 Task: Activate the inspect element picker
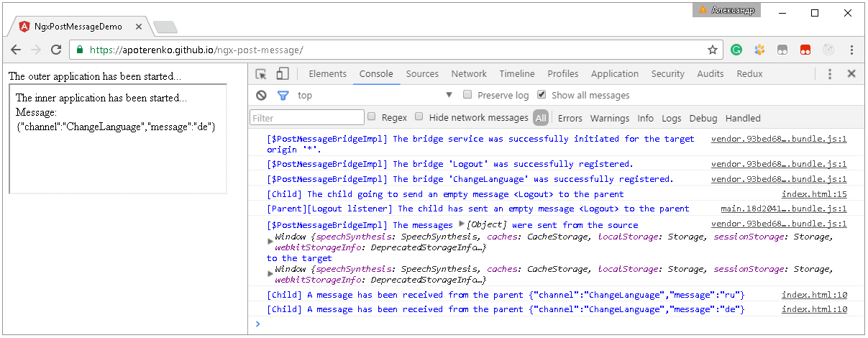click(261, 73)
